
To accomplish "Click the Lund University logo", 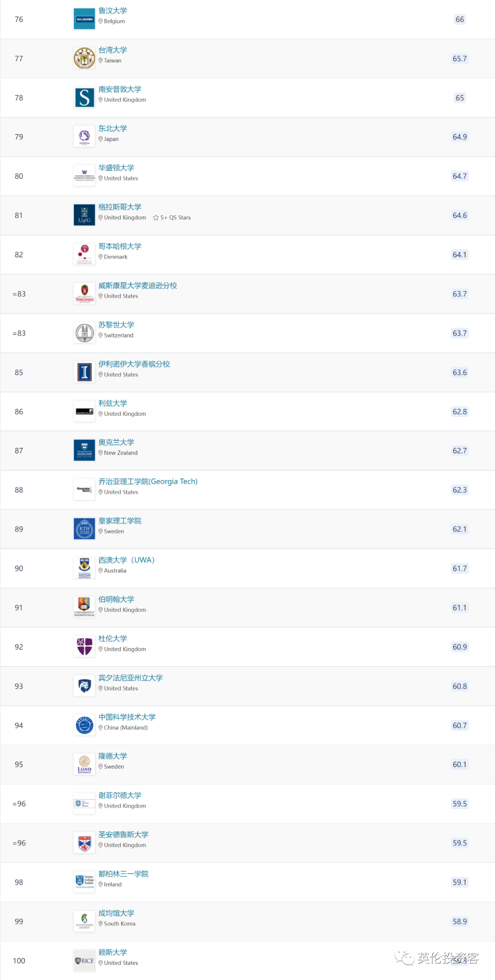I will (x=84, y=764).
